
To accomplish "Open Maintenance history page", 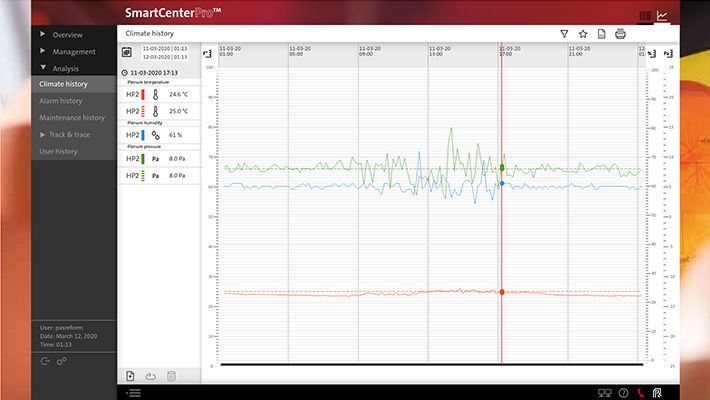I will click(x=74, y=117).
